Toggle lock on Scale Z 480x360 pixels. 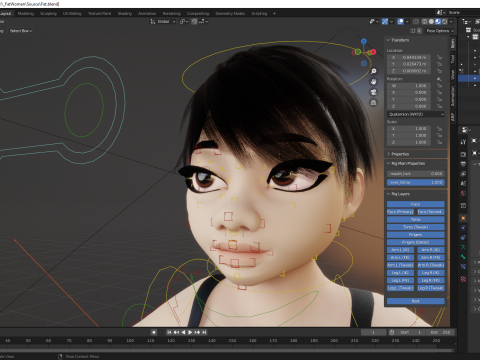[439, 142]
